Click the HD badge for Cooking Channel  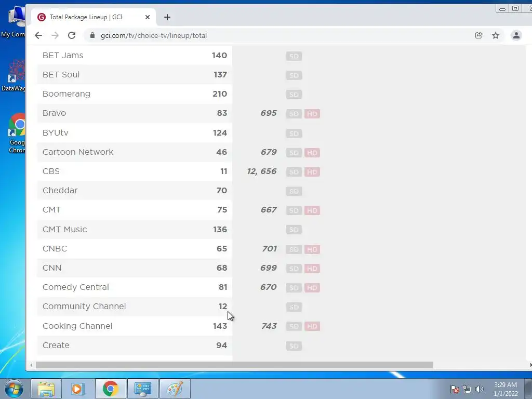[312, 326]
